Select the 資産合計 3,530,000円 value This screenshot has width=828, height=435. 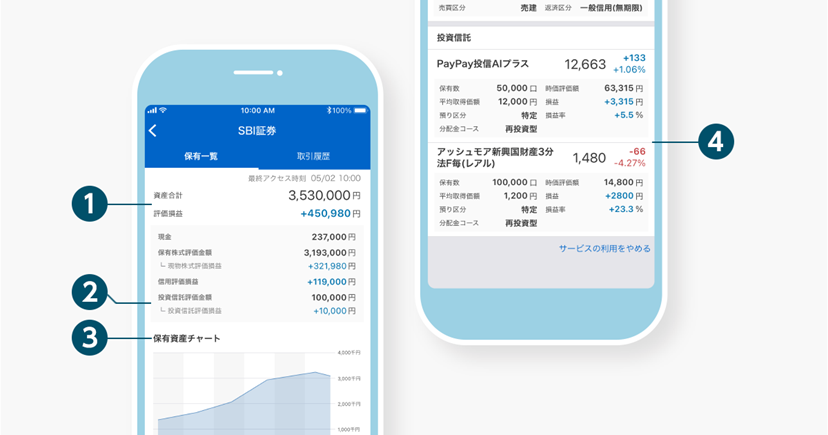(x=324, y=195)
